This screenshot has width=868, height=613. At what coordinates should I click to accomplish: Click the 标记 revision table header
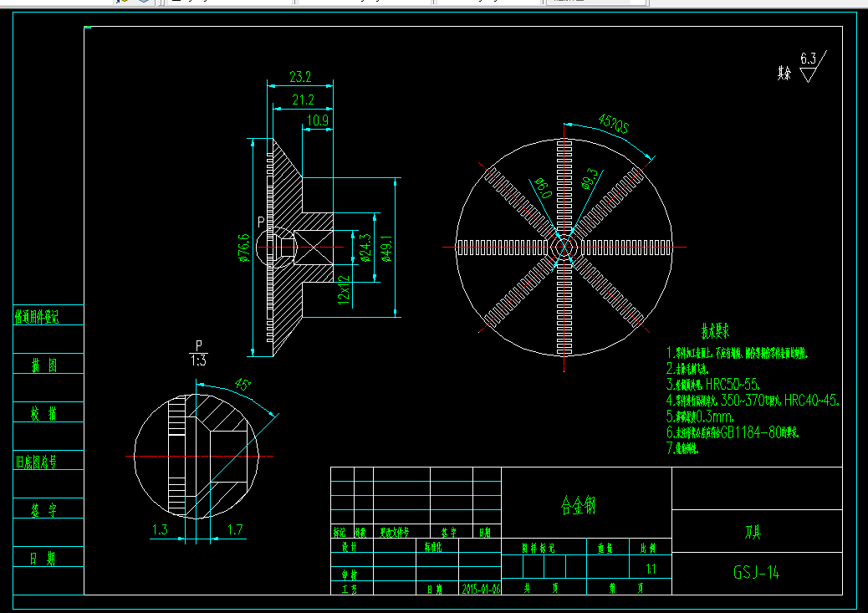340,533
